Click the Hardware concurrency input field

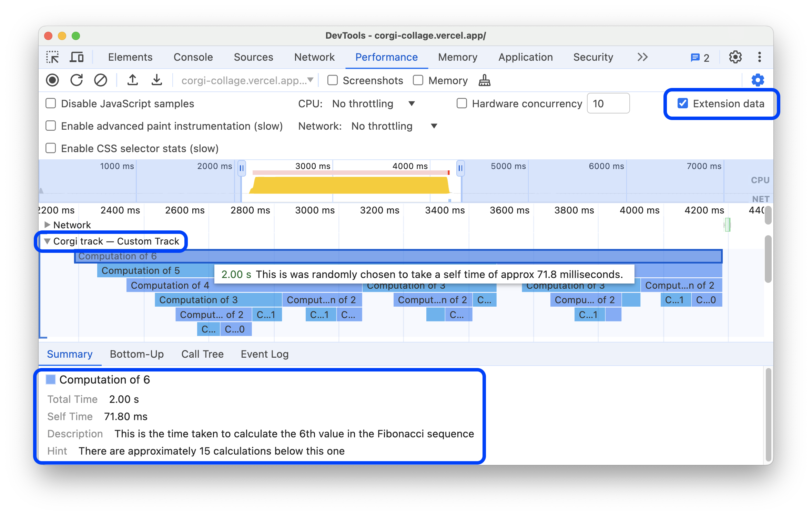(608, 104)
